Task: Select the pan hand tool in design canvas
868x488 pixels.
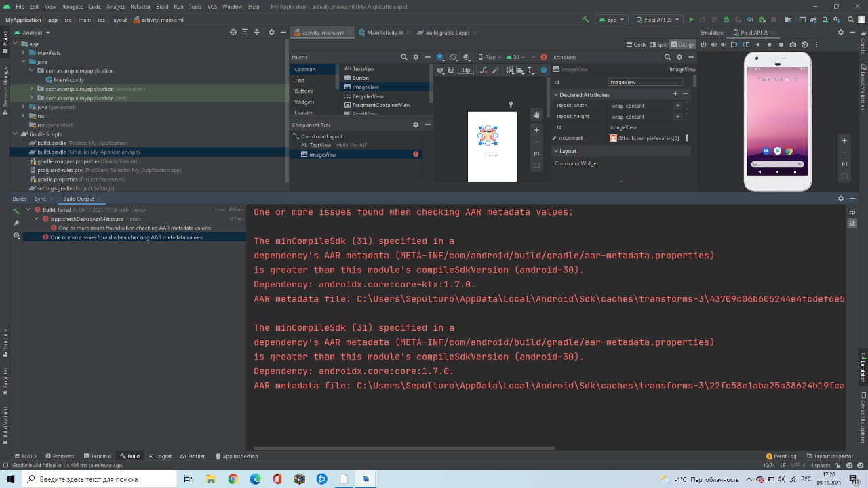Action: [x=536, y=115]
